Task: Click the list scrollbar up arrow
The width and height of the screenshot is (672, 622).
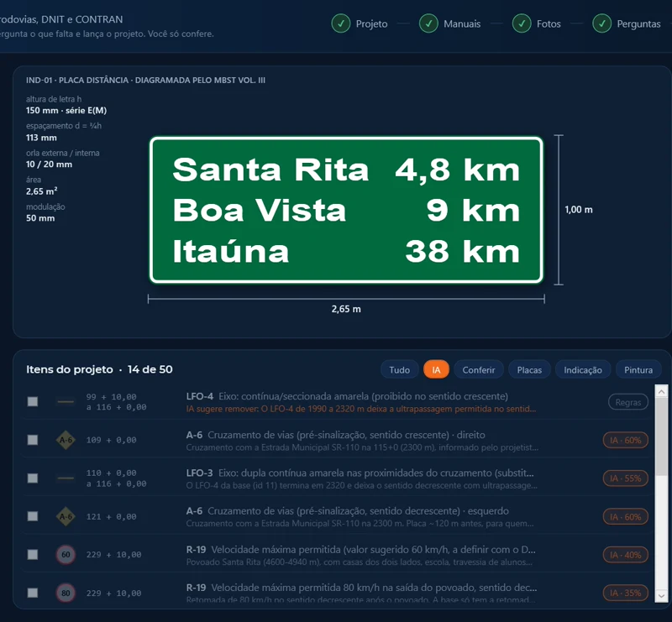Action: coord(661,391)
